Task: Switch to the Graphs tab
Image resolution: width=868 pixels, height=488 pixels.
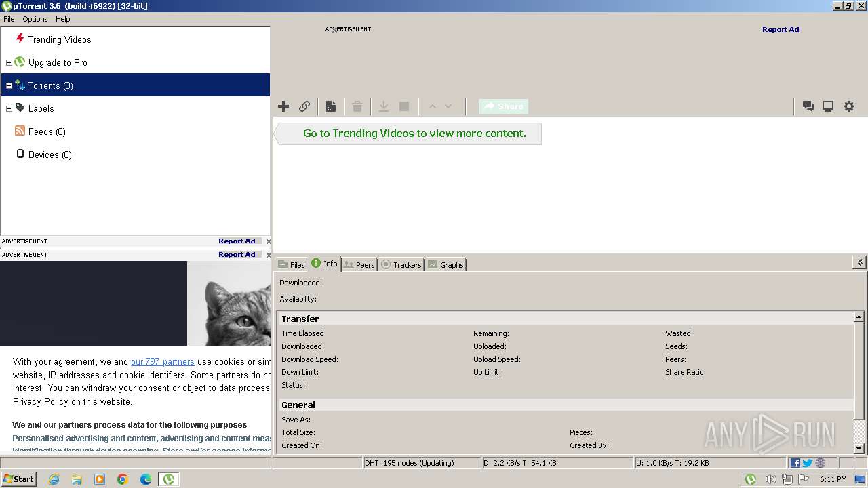Action: pyautogui.click(x=446, y=264)
